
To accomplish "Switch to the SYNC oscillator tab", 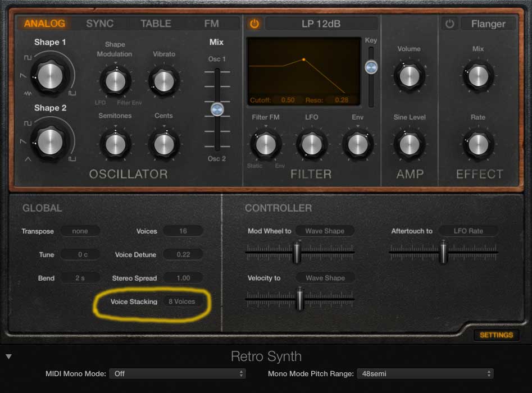I will click(99, 24).
